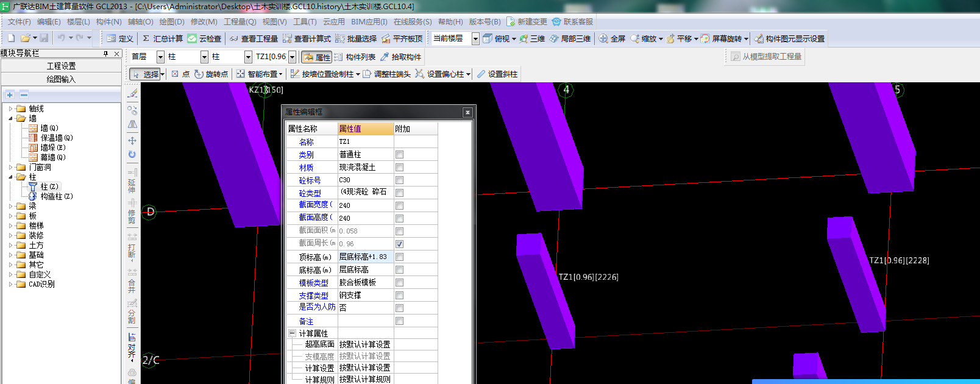Uncheck the 截面周长 additional checkbox
This screenshot has width=980, height=384.
(x=399, y=244)
